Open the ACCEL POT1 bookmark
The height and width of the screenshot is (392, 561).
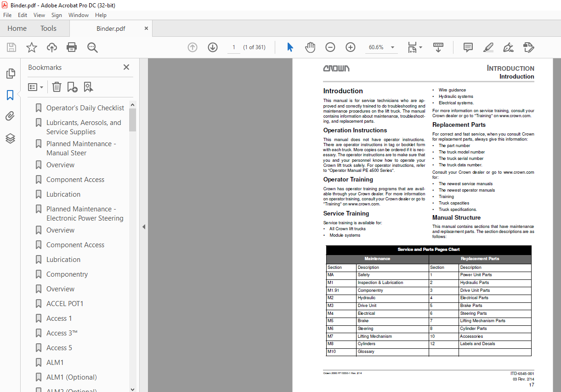click(x=65, y=304)
